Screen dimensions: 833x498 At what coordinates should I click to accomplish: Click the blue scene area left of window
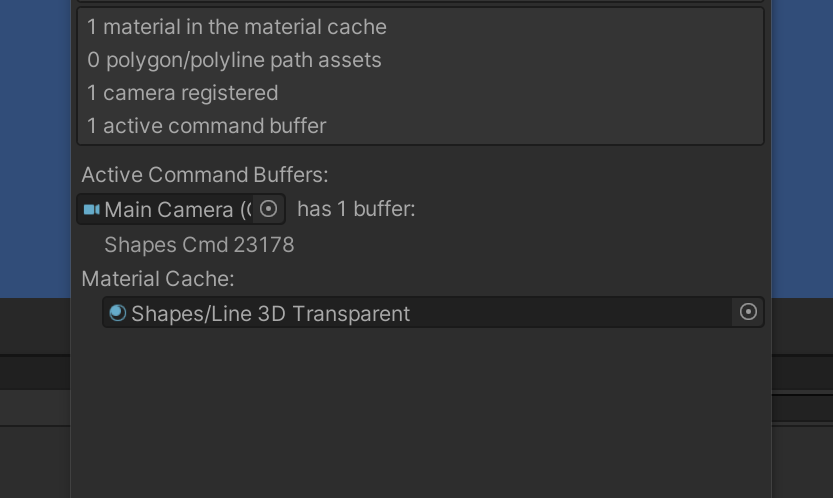[35, 149]
